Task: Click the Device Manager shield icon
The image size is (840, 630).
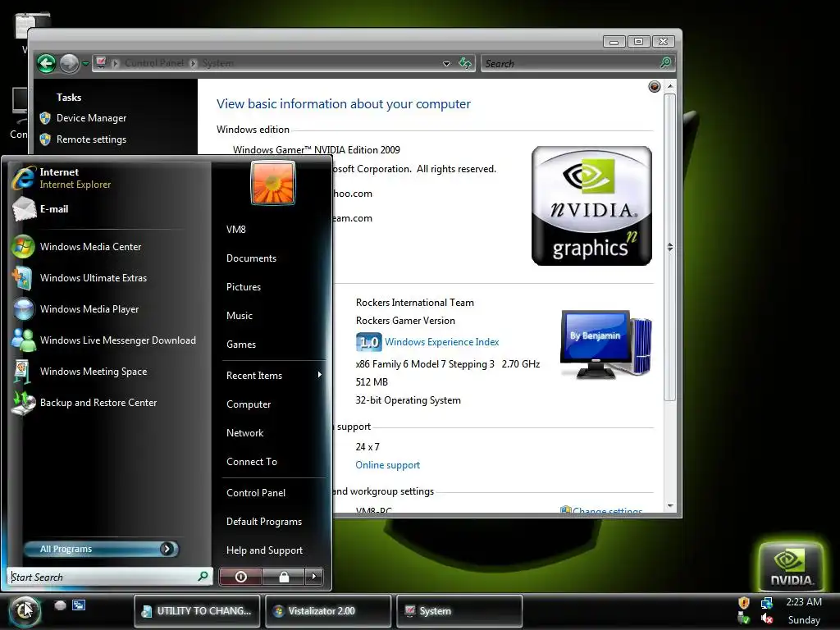Action: point(45,118)
